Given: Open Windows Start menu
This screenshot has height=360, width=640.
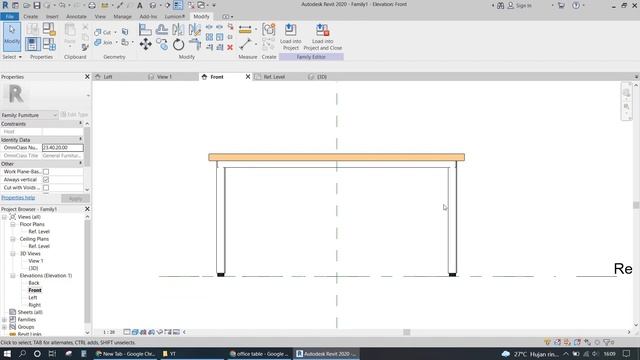Looking at the screenshot, I should [7, 354].
